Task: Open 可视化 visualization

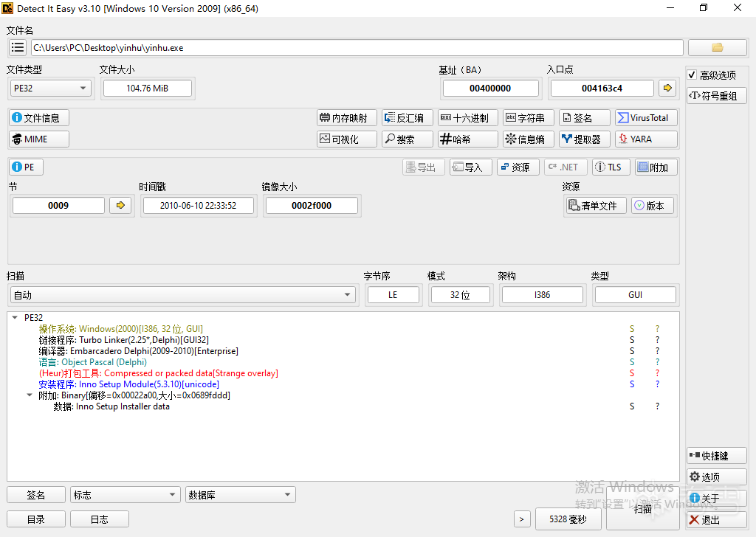Action: 347,139
